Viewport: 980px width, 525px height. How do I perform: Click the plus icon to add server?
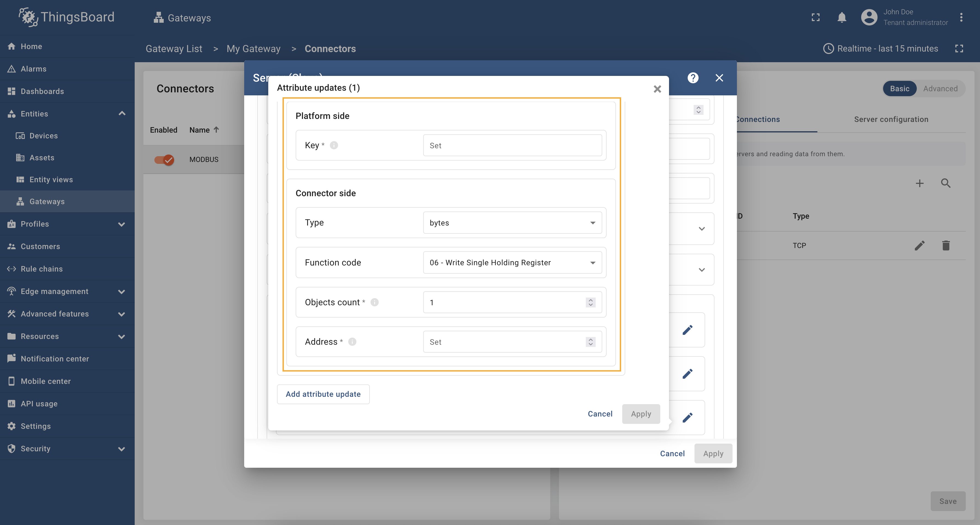pos(919,184)
